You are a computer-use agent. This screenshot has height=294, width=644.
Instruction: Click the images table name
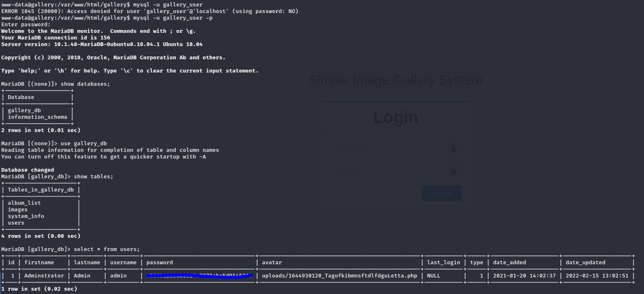pyautogui.click(x=18, y=210)
